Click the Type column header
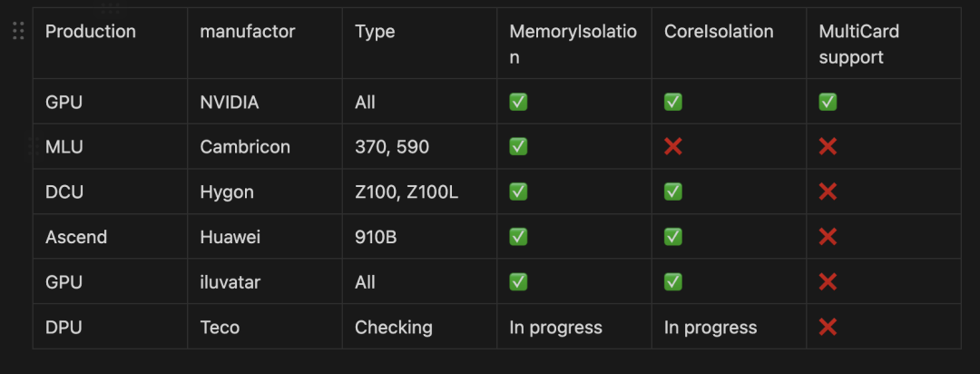The height and width of the screenshot is (374, 980). pos(375,32)
